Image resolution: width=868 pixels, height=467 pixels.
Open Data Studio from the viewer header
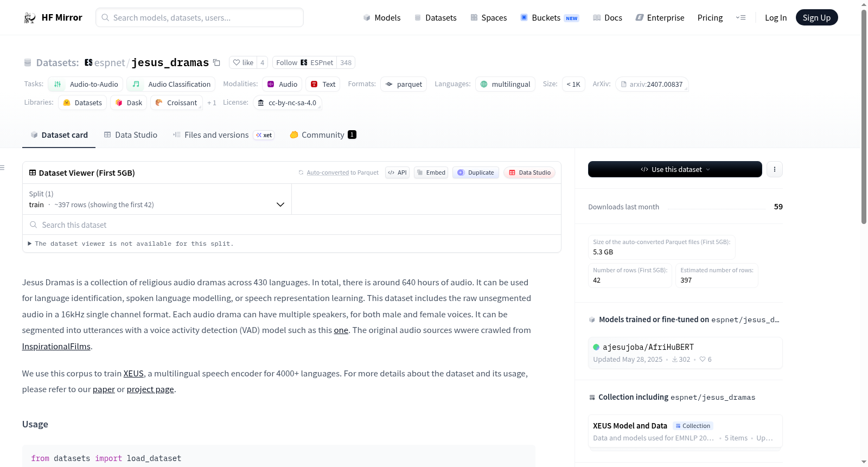[x=529, y=172]
